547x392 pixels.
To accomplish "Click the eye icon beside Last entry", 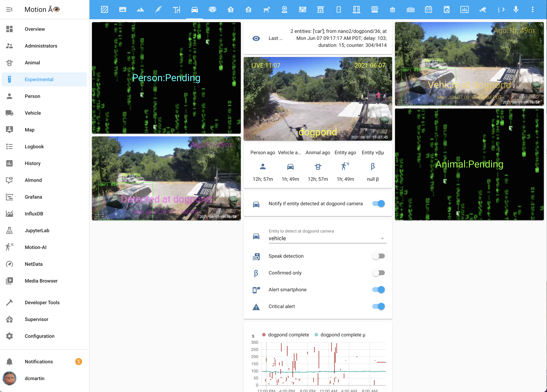I will pyautogui.click(x=256, y=38).
